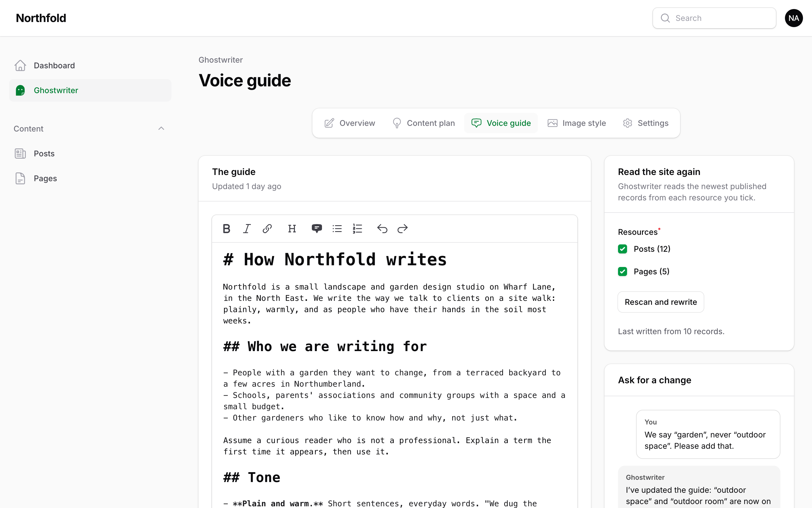This screenshot has height=508, width=812.
Task: Open Posts in the sidebar
Action: 90,154
